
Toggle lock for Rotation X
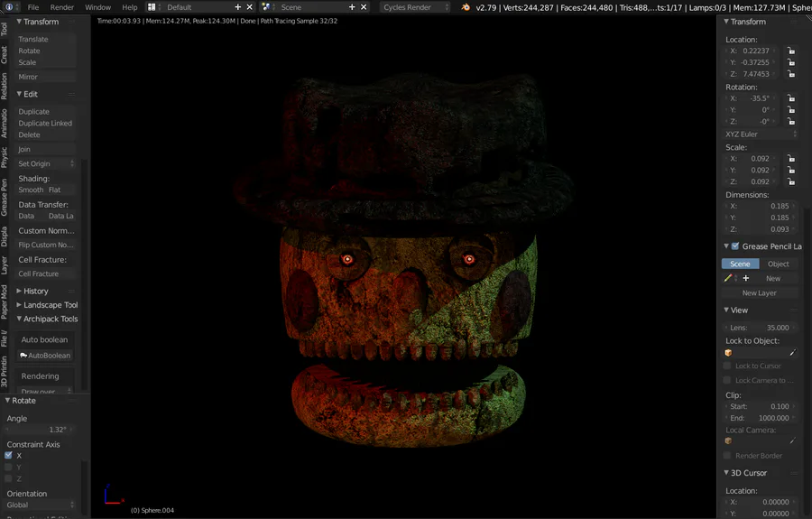point(791,97)
